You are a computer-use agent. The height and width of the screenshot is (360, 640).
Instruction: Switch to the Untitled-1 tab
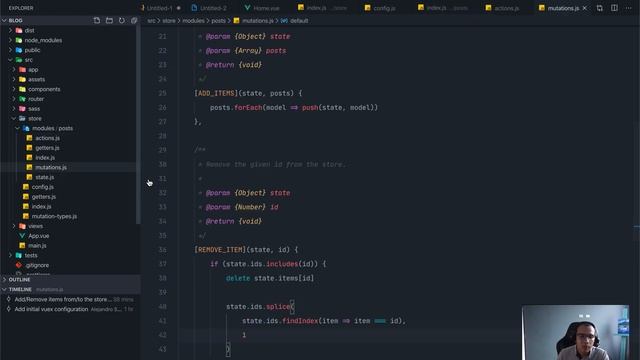coord(160,8)
